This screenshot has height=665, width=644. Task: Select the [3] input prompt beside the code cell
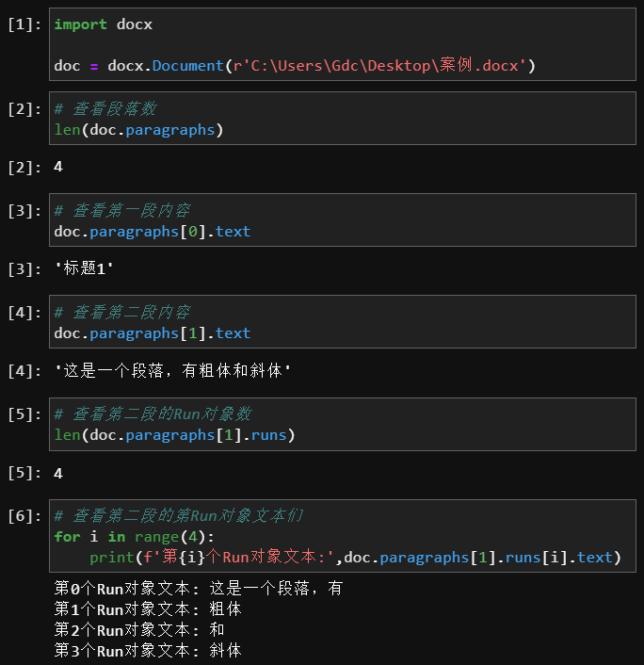pyautogui.click(x=24, y=211)
